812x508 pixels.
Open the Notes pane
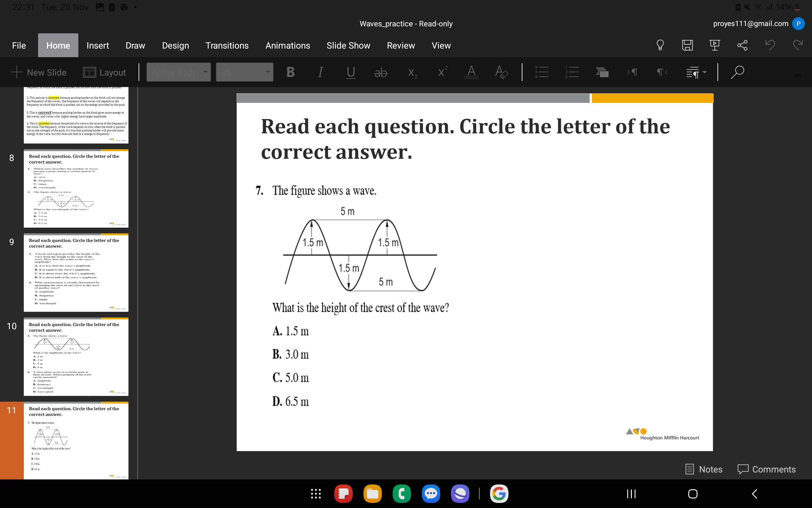pyautogui.click(x=704, y=469)
